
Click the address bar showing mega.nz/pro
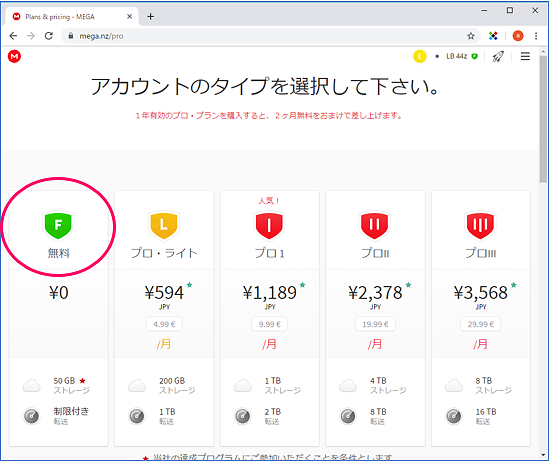270,36
